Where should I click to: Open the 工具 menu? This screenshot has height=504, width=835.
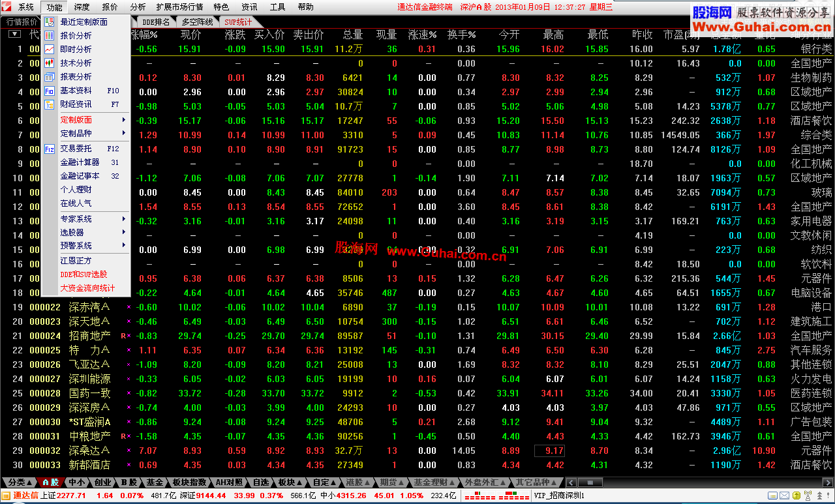278,7
